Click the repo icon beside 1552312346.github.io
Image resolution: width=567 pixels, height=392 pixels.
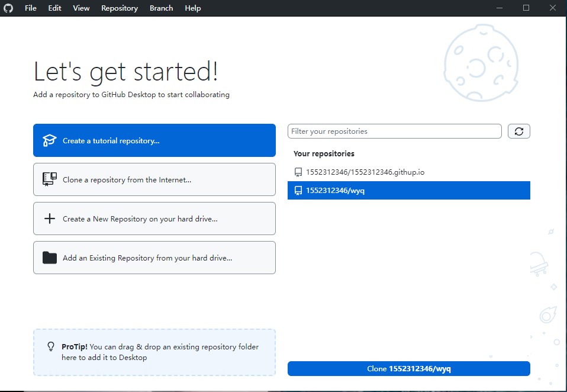tap(298, 172)
